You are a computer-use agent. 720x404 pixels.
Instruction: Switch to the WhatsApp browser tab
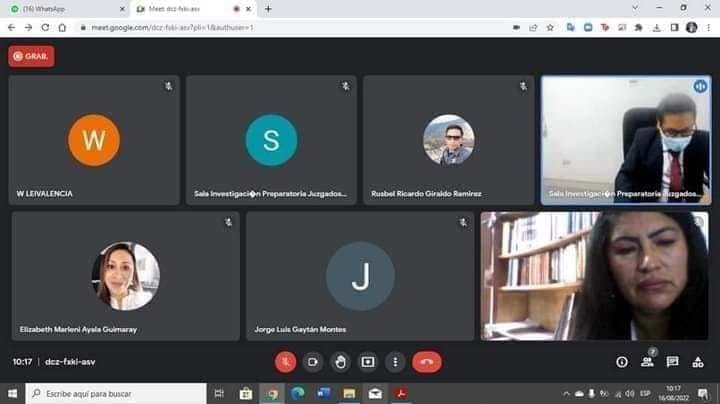tap(62, 9)
